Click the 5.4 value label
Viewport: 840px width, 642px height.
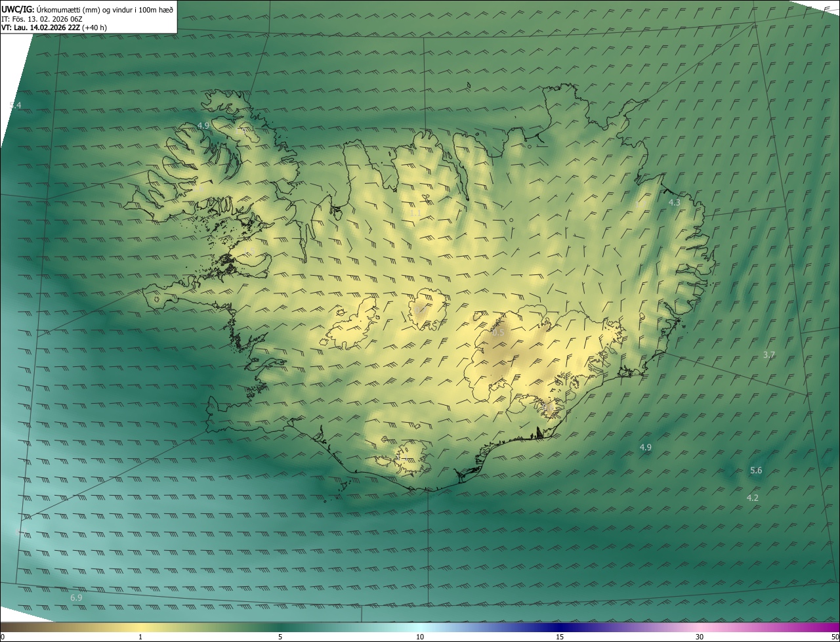click(16, 105)
